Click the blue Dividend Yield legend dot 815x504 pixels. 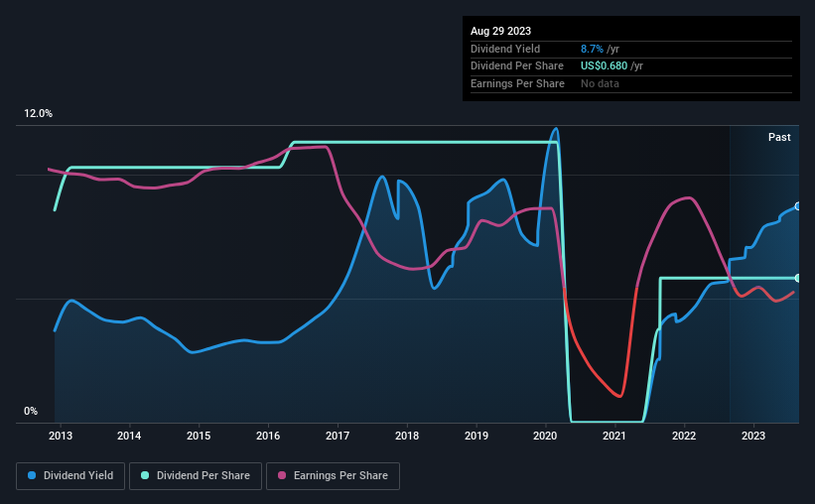(32, 475)
